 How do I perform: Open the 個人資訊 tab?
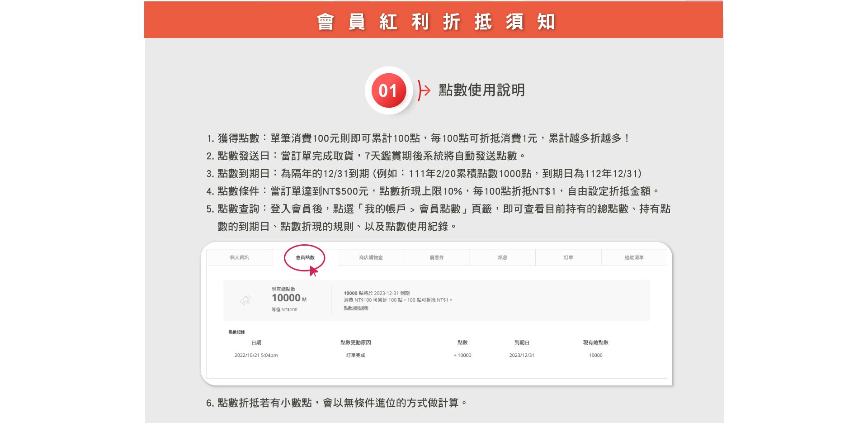coord(239,257)
